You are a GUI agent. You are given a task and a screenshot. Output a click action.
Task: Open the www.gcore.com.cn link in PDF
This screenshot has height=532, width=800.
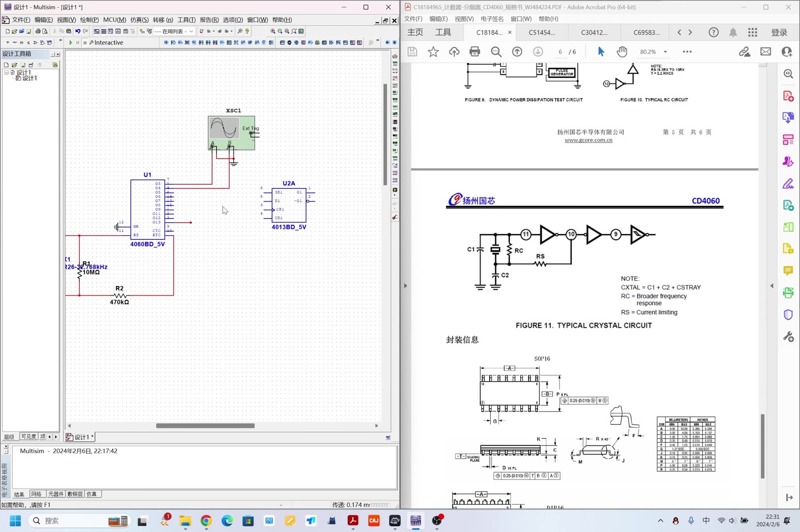pos(588,140)
